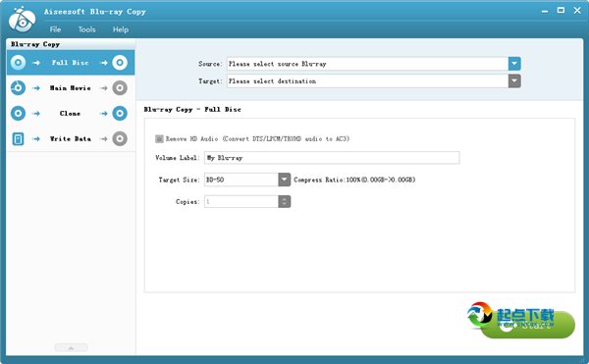The width and height of the screenshot is (589, 364).
Task: Select Write Data mode
Action: [x=71, y=139]
